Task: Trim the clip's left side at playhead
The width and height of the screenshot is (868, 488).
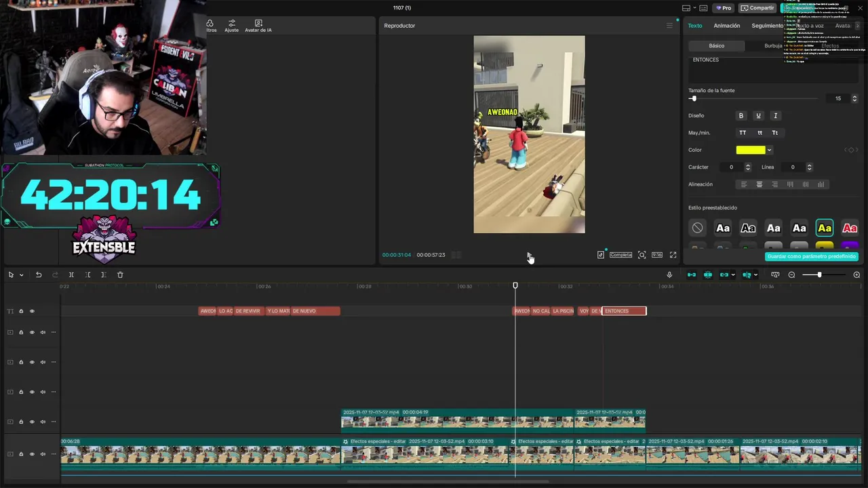Action: point(87,274)
